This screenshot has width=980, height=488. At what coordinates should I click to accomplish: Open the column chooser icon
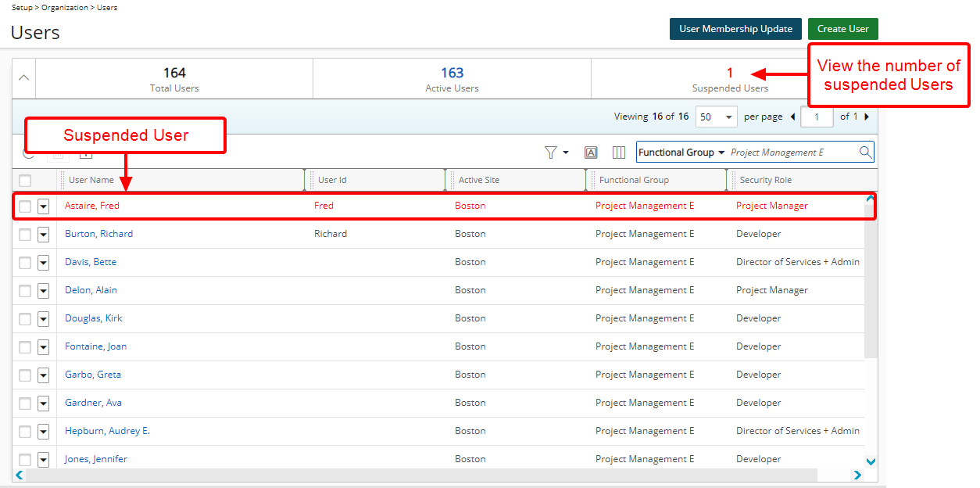(619, 152)
